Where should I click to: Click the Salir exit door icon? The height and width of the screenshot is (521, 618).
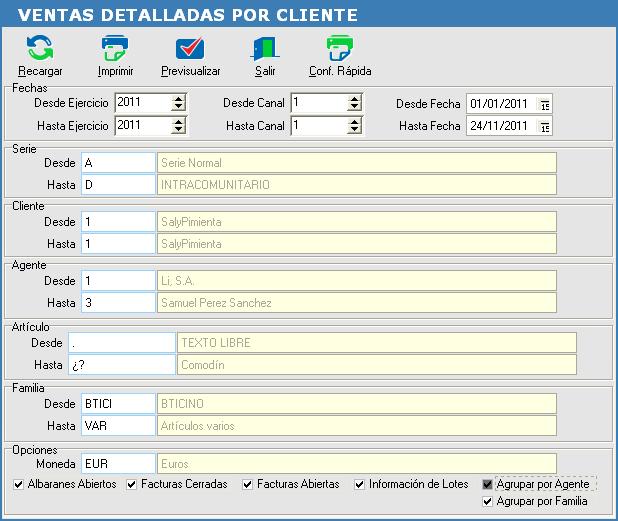click(x=265, y=48)
